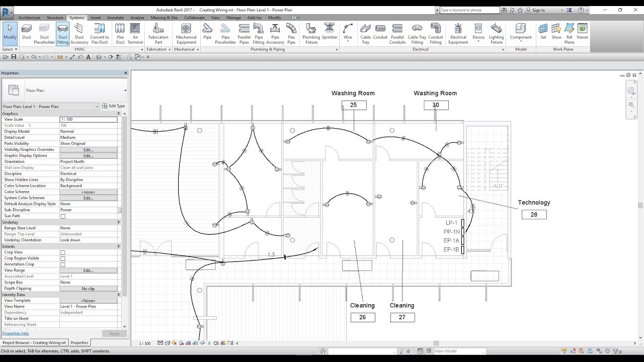Expand the Floor Plan: Level 1 view dropdown
The image size is (644, 362).
click(x=97, y=107)
